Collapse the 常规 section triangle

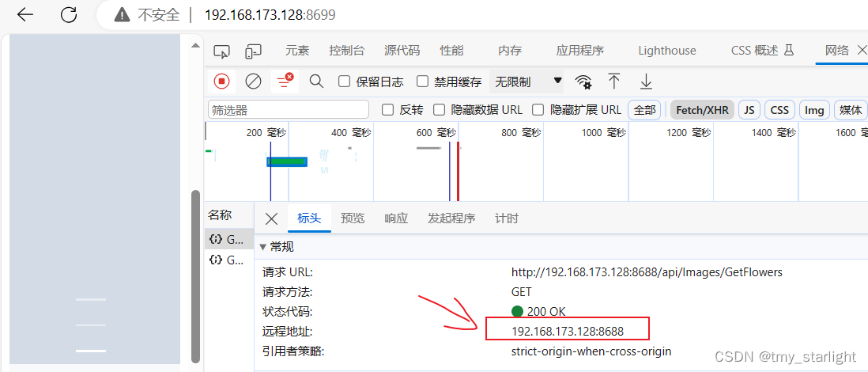[263, 247]
